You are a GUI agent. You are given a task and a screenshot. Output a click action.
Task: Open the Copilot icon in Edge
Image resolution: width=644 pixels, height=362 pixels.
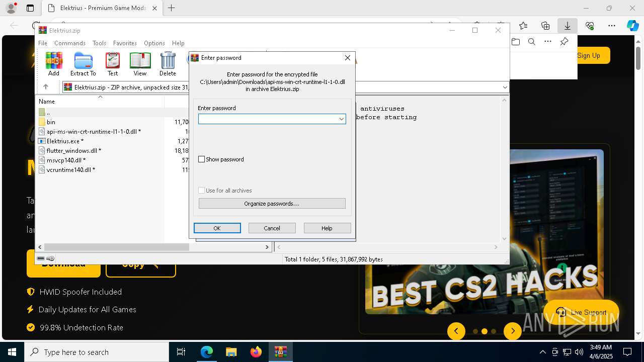[x=632, y=26]
